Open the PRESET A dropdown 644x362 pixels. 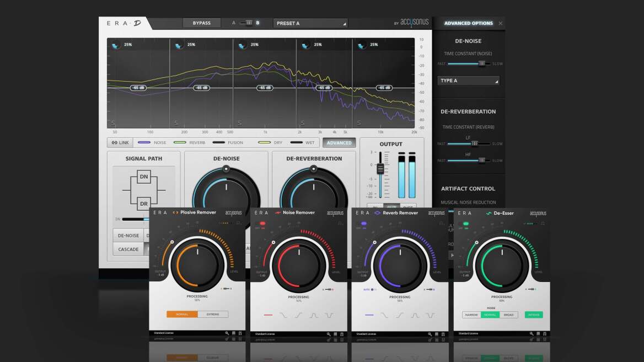310,23
